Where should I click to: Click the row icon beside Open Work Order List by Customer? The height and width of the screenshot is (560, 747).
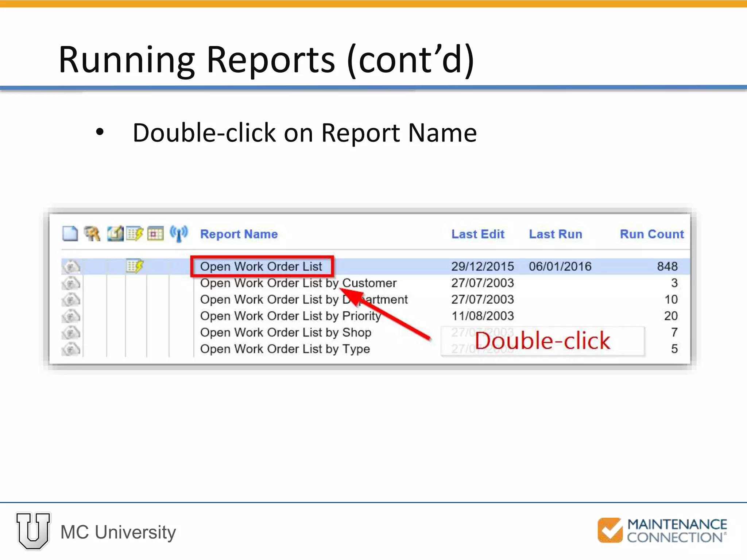click(x=71, y=283)
